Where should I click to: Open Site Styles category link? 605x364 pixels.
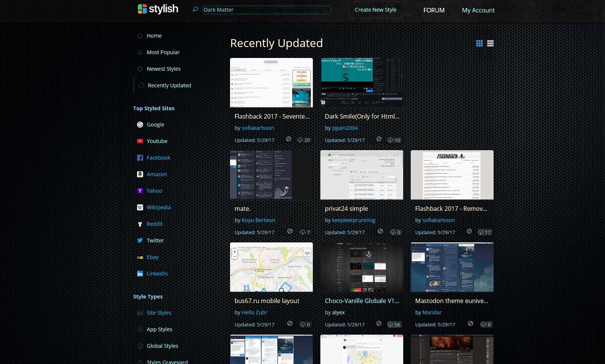(x=159, y=313)
